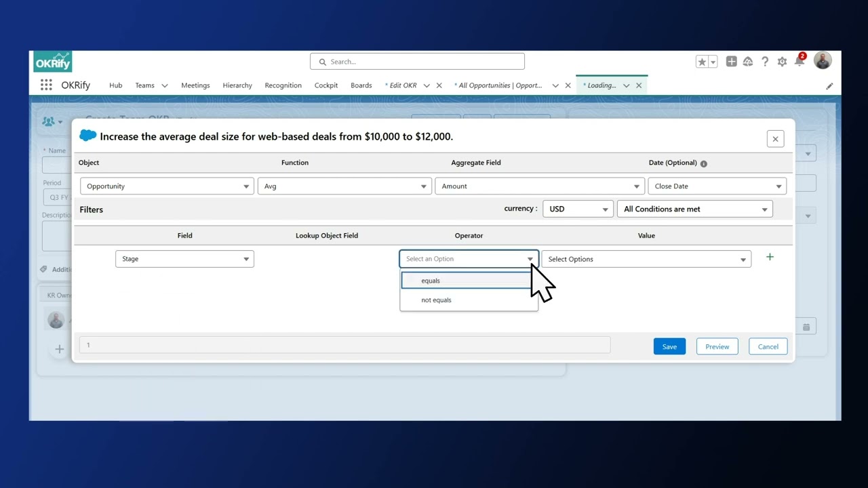Open the Hub nav item

click(116, 85)
